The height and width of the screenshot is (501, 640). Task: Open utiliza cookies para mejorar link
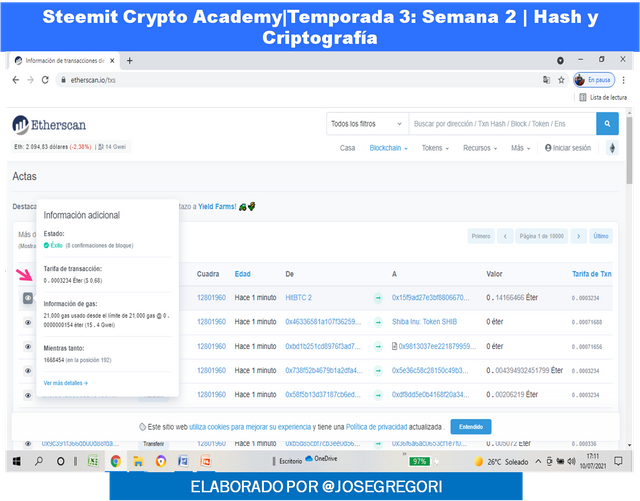pyautogui.click(x=250, y=427)
